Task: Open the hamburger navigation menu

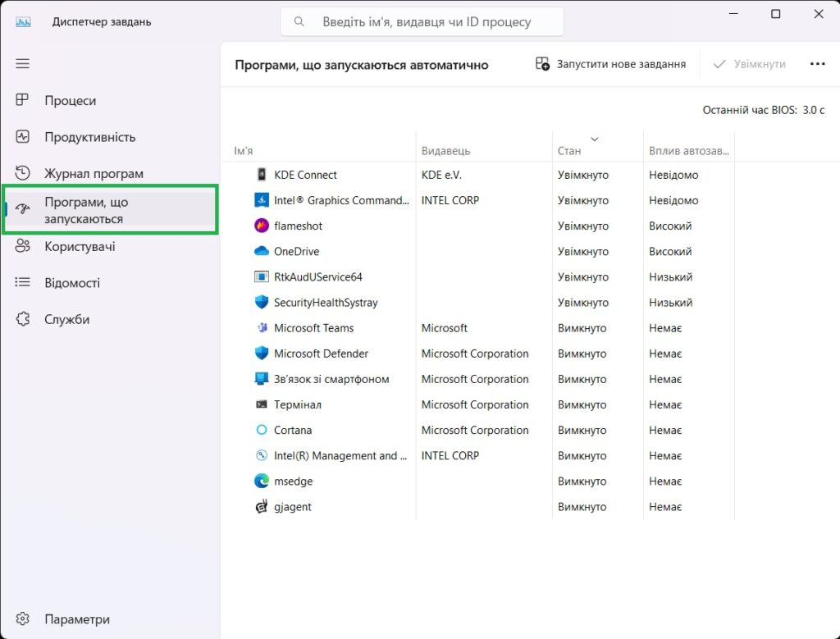Action: [22, 64]
